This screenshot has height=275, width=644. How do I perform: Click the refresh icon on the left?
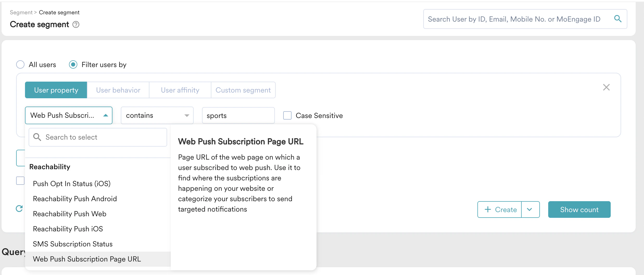[19, 209]
